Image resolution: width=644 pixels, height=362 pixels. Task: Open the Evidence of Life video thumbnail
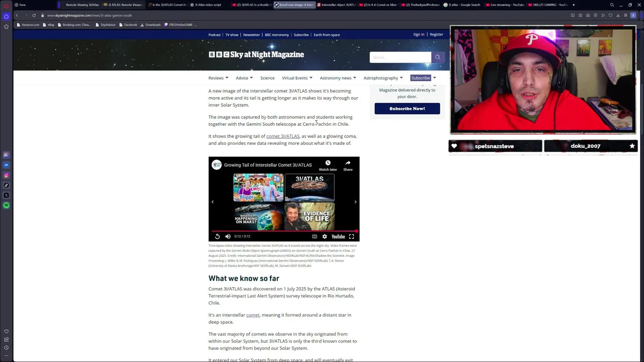[309, 216]
